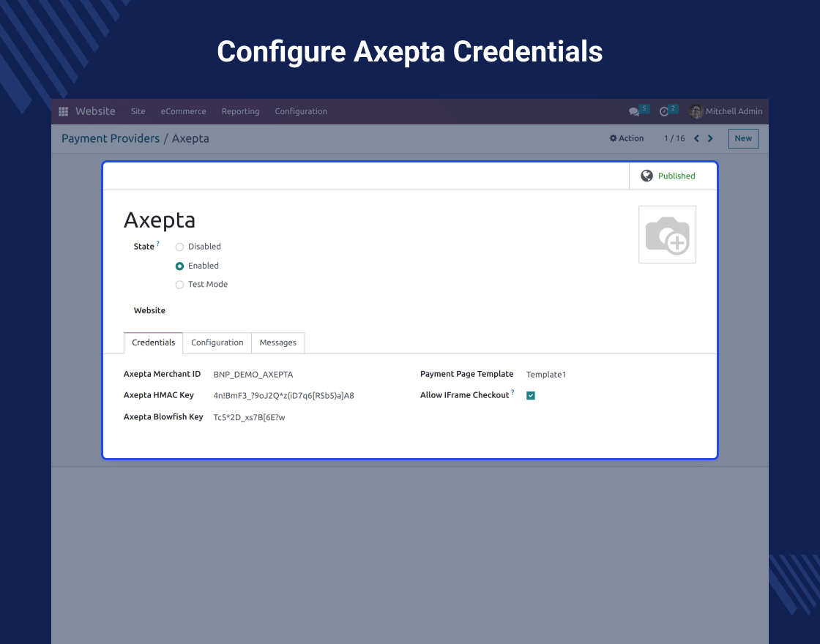
Task: Open the top Configuration menu
Action: [x=301, y=111]
